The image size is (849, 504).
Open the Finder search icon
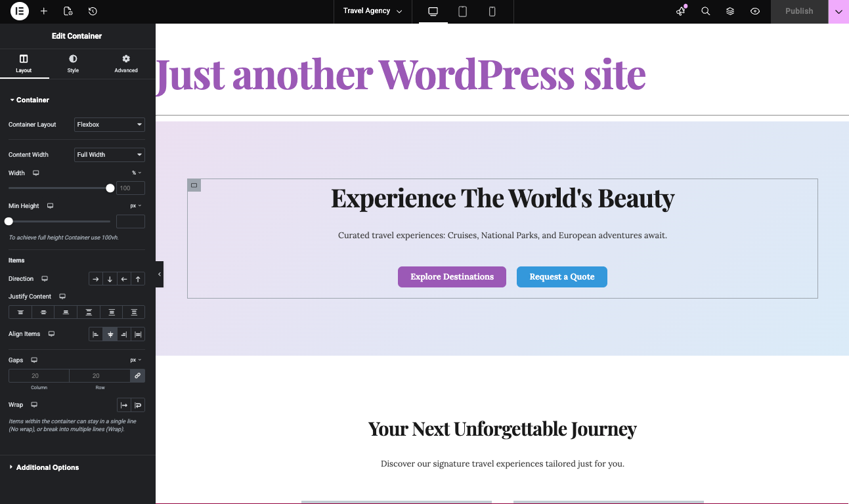coord(706,11)
